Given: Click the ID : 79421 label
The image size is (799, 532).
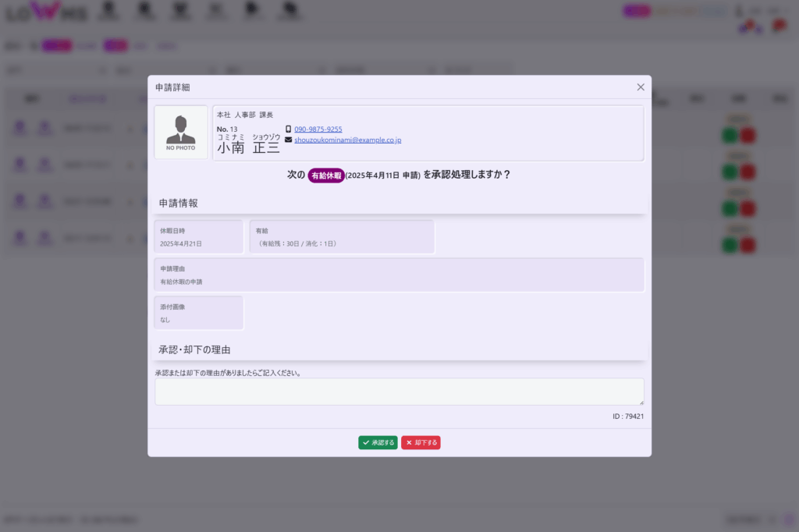Looking at the screenshot, I should pyautogui.click(x=627, y=417).
